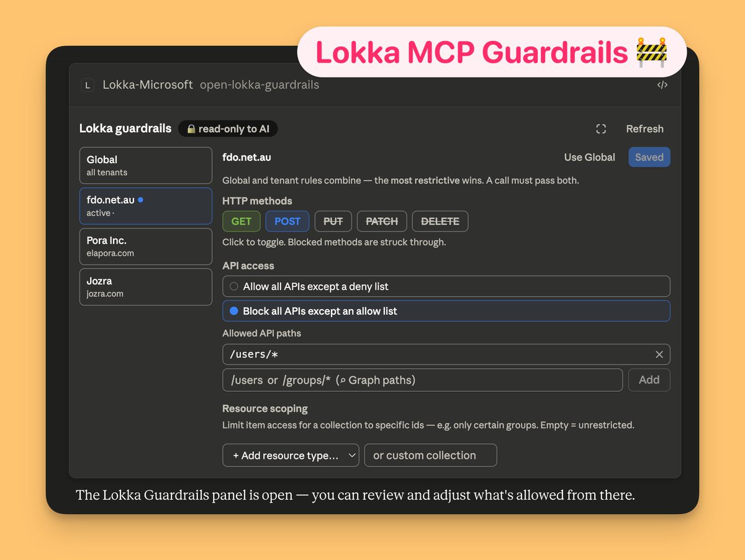The height and width of the screenshot is (560, 745).
Task: Click the Saved button
Action: click(x=649, y=157)
